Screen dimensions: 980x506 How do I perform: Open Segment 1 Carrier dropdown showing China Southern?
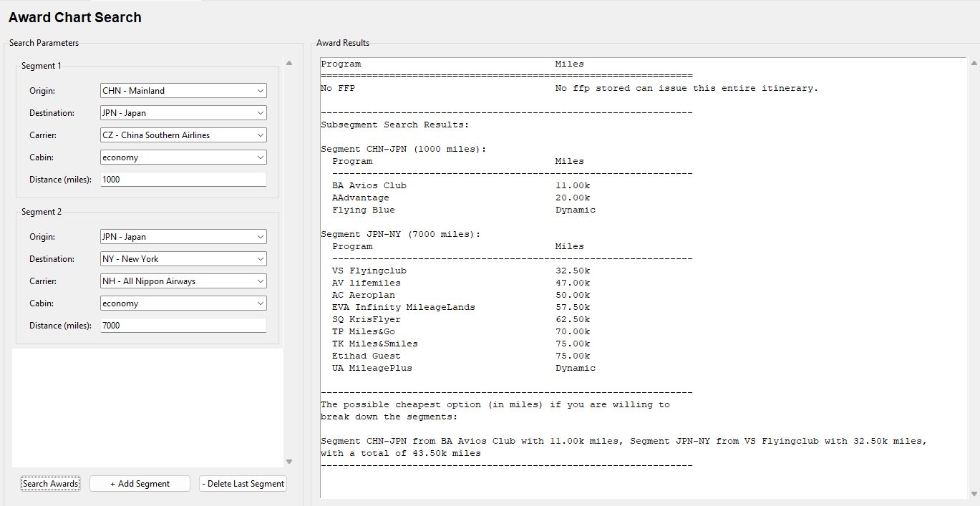click(x=183, y=135)
